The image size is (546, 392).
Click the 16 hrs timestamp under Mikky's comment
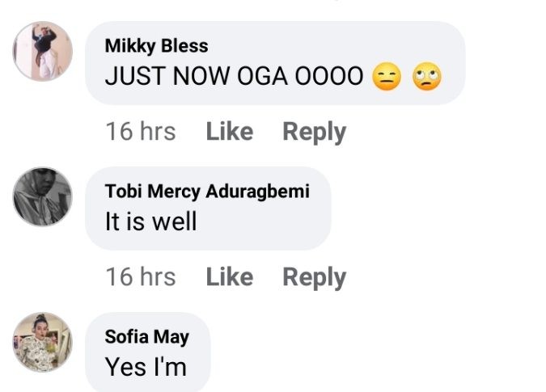[x=140, y=132]
